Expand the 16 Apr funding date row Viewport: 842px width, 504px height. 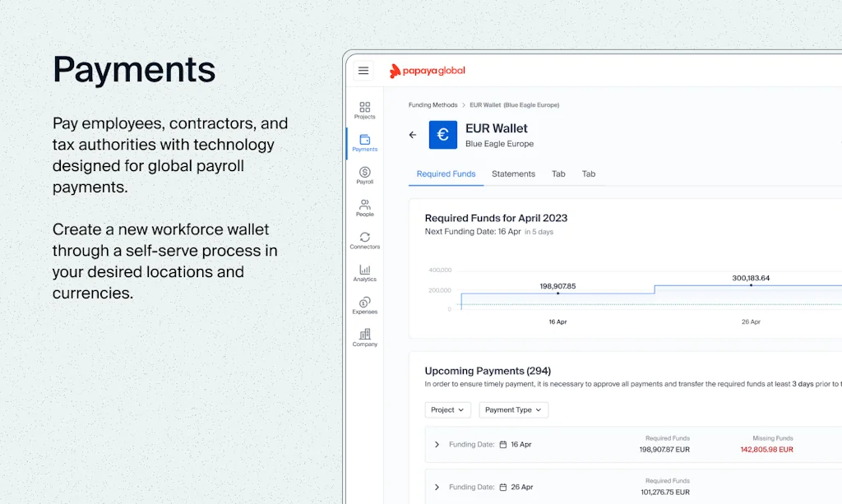point(437,444)
